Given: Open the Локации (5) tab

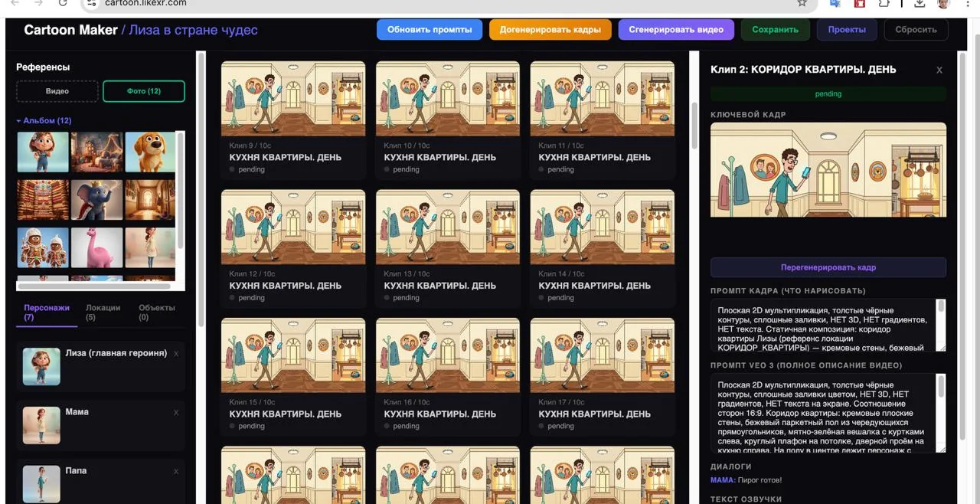Looking at the screenshot, I should coord(103,312).
